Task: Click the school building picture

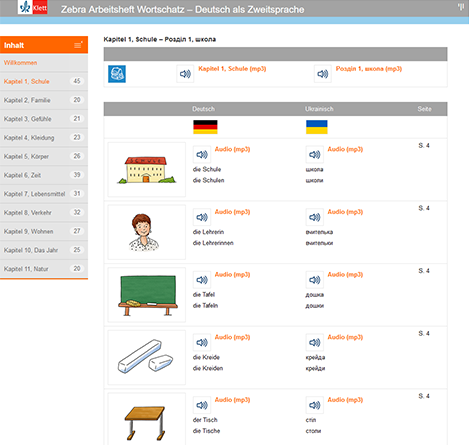Action: pyautogui.click(x=147, y=170)
